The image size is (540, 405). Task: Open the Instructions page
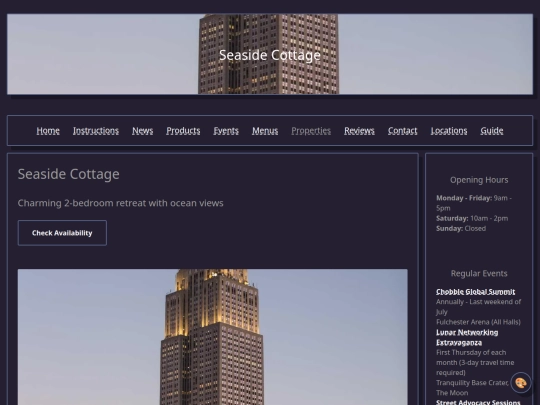[96, 131]
